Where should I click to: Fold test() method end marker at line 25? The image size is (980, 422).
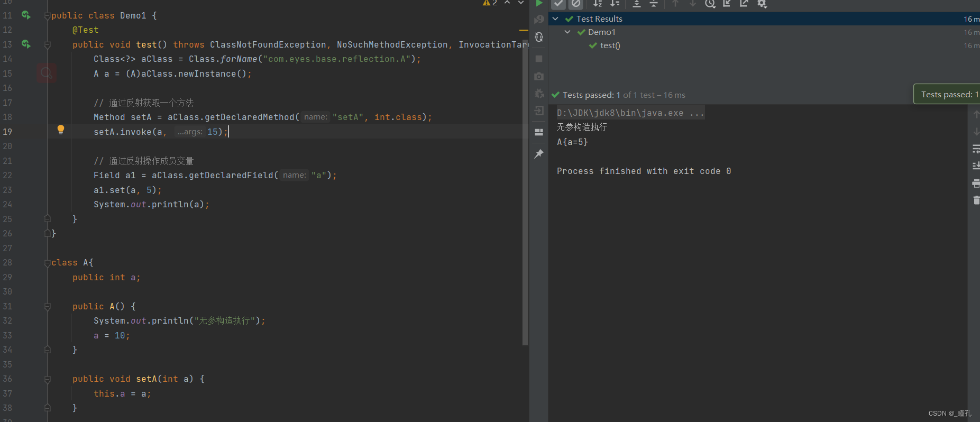[48, 218]
